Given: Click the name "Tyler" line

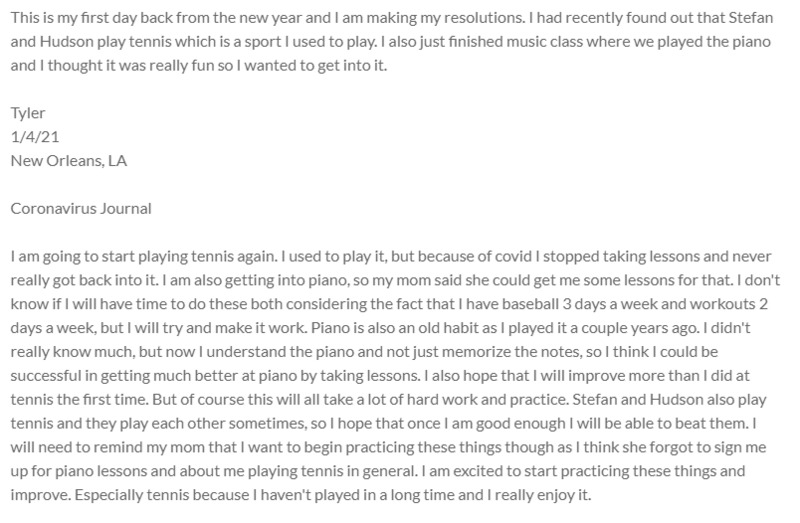Looking at the screenshot, I should pyautogui.click(x=29, y=113).
